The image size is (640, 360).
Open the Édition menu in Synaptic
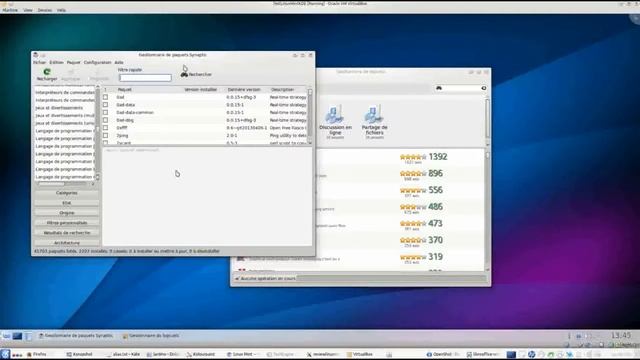click(x=56, y=62)
